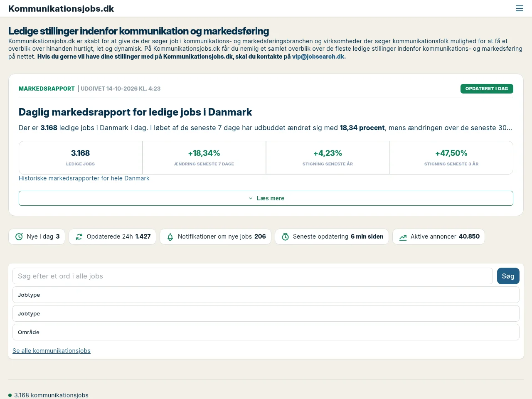Click the Søg search button

tap(508, 276)
